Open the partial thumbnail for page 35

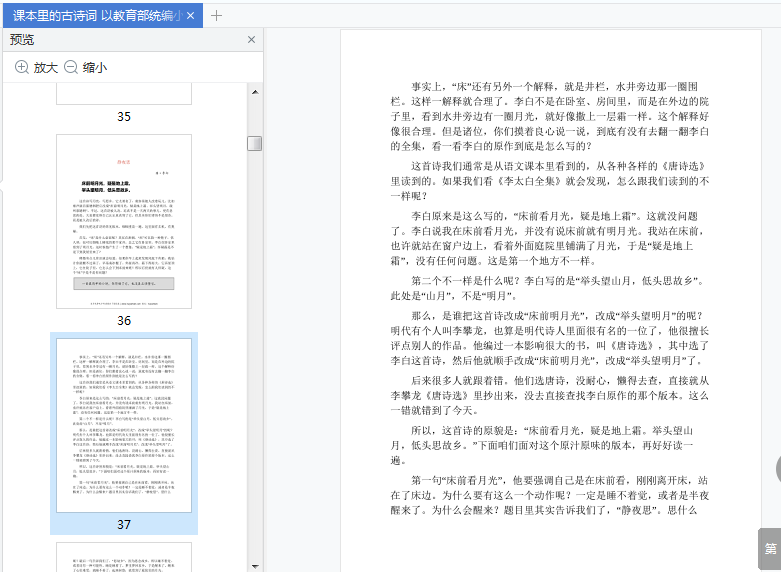[x=124, y=94]
